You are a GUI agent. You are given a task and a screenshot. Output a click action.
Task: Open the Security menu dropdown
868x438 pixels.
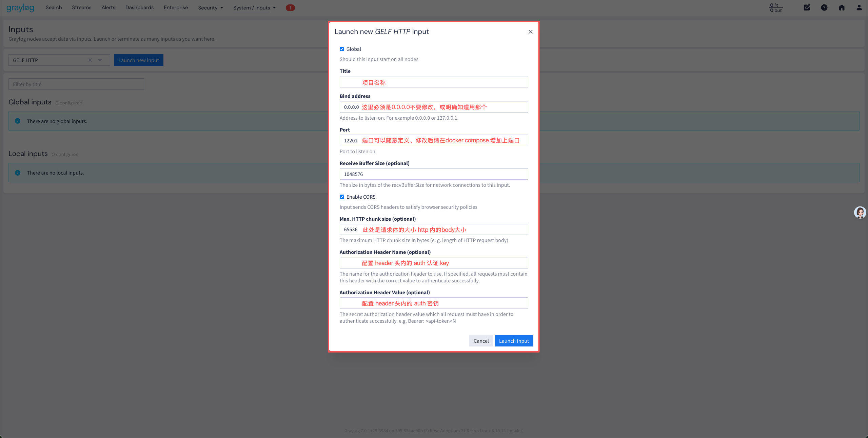coord(210,7)
